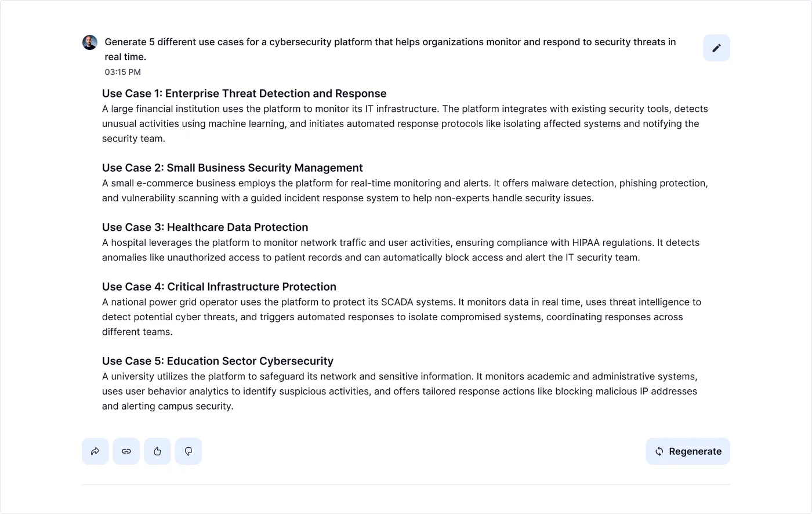This screenshot has height=514, width=812.
Task: Click paragraph about national power grid operator
Action: click(x=402, y=317)
